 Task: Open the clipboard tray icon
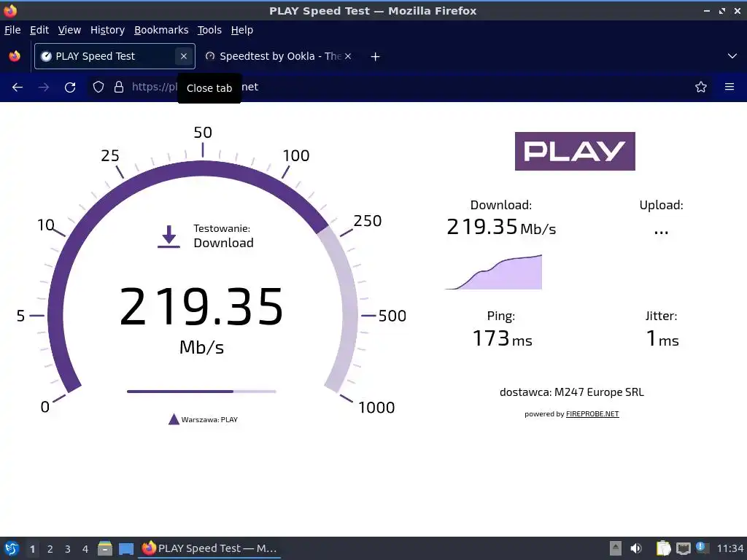coord(663,548)
